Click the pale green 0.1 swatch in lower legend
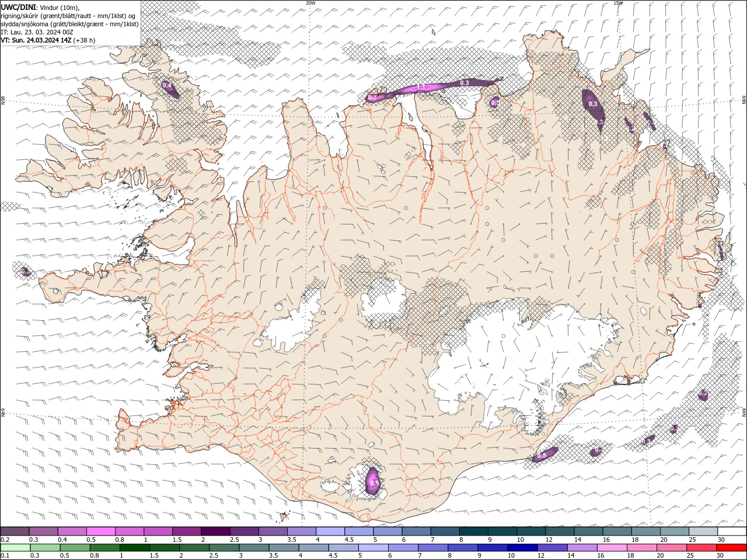The height and width of the screenshot is (560, 747). tap(15, 548)
